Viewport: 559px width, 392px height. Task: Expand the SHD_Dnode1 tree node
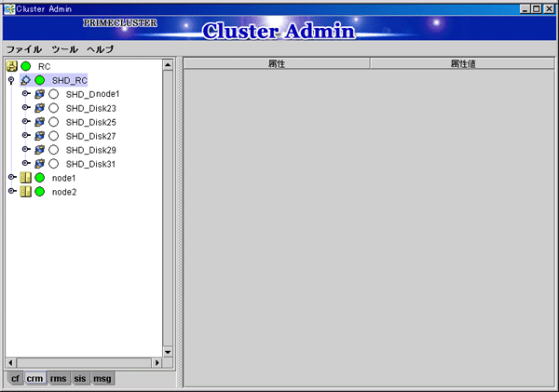click(x=26, y=94)
